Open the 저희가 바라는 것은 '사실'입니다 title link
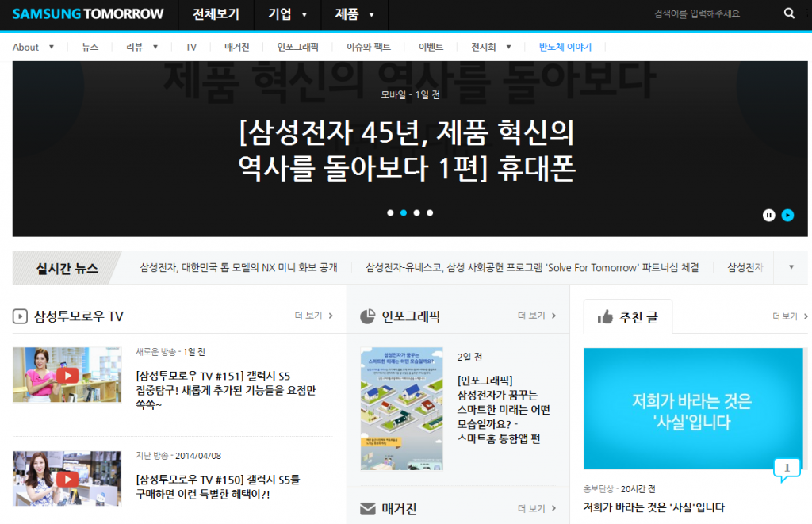The height and width of the screenshot is (524, 812). 654,507
